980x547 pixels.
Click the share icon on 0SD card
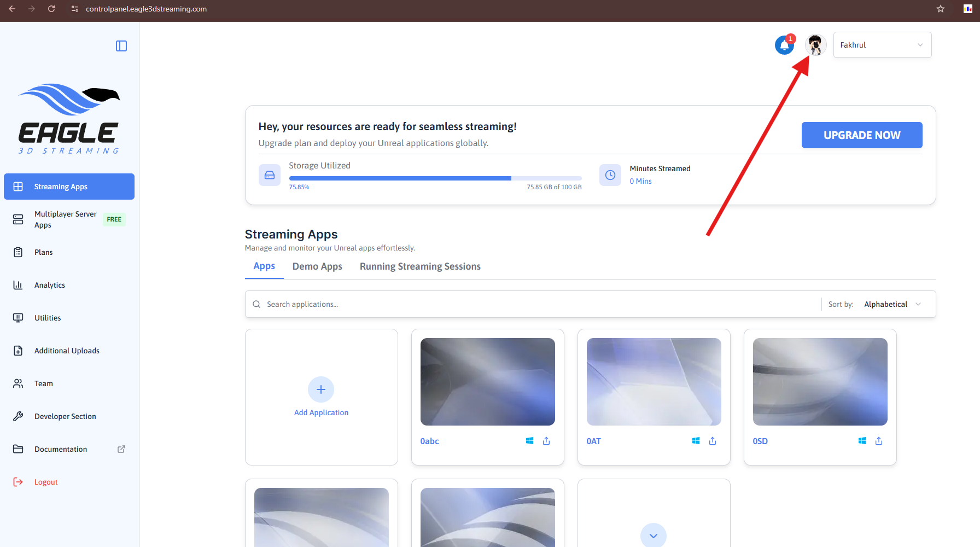[879, 441]
